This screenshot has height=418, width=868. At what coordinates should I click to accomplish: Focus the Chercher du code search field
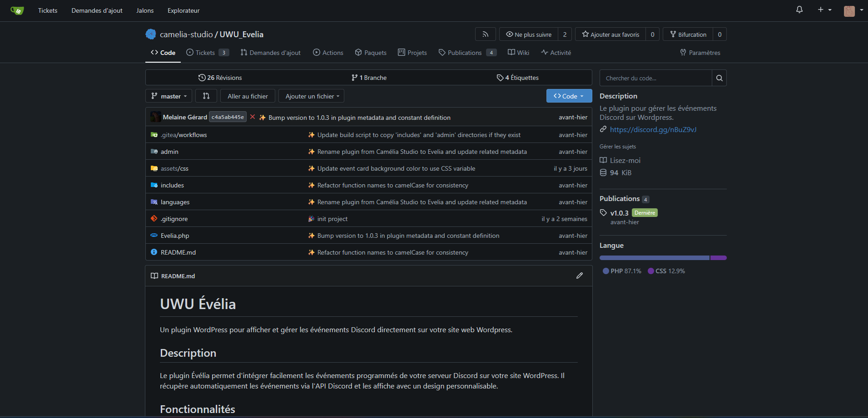[x=655, y=78]
